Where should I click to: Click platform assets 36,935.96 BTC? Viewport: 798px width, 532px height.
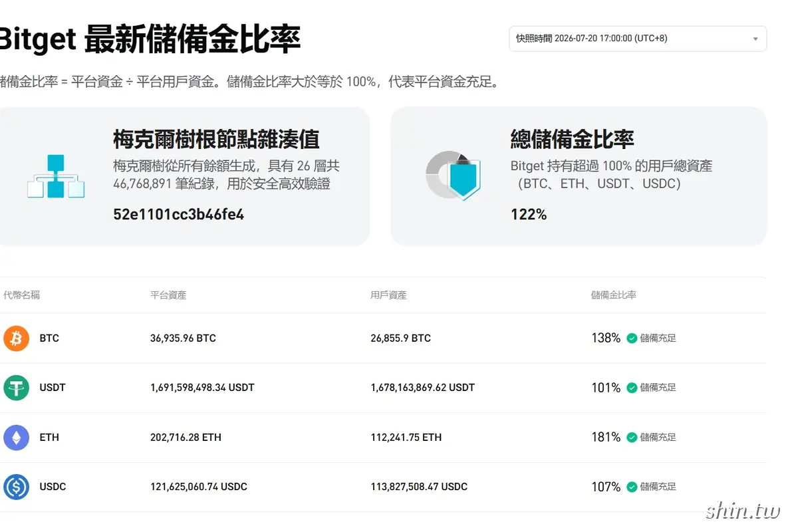pyautogui.click(x=183, y=338)
